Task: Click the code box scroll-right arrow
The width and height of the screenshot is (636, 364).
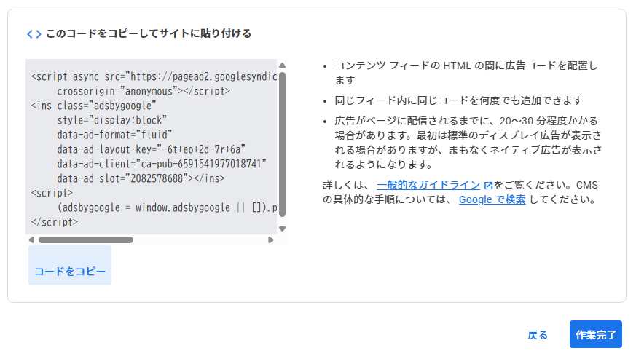Action: pos(271,240)
